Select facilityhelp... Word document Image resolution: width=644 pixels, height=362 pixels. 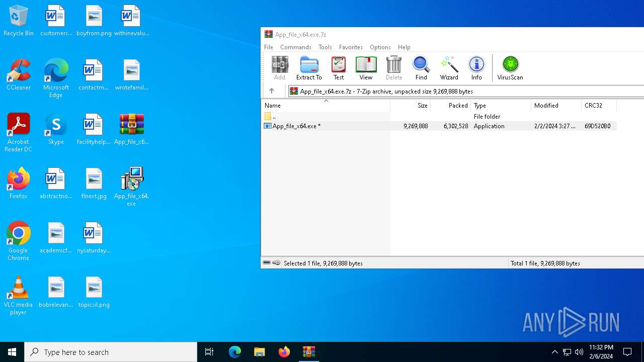click(94, 129)
